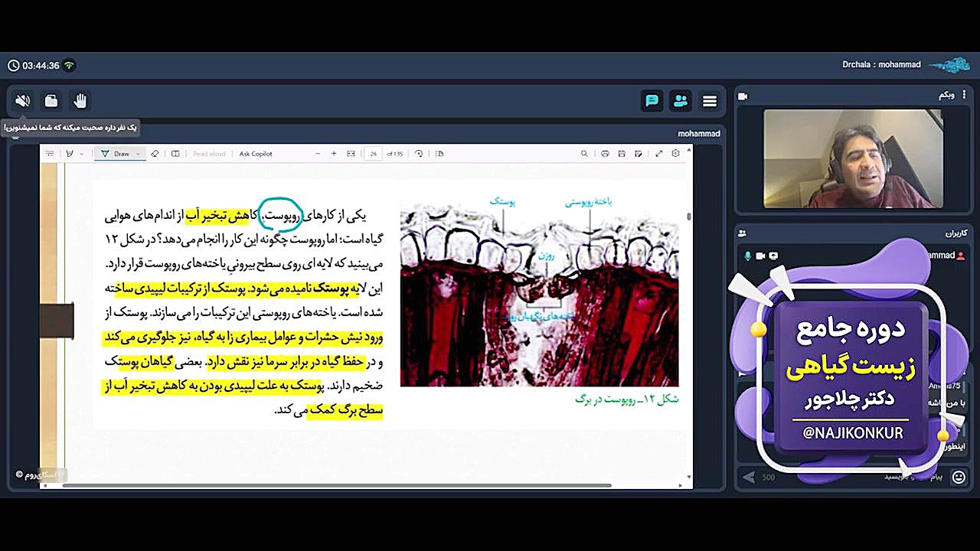Viewport: 980px width, 551px height.
Task: Click the leaf epidermis micrograph figure
Action: [539, 295]
